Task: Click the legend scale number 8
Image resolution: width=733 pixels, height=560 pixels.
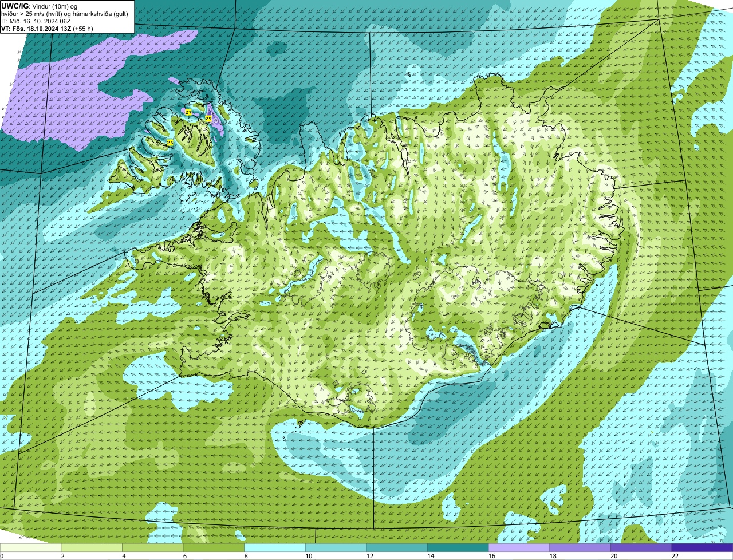Action: click(x=246, y=556)
